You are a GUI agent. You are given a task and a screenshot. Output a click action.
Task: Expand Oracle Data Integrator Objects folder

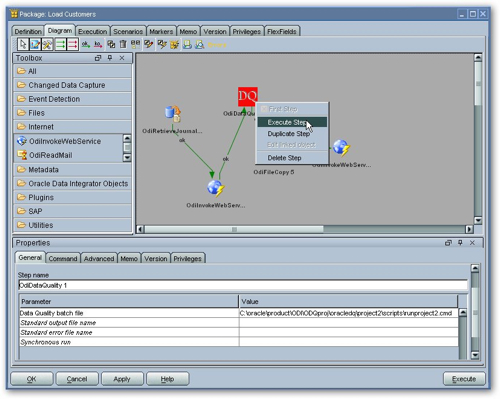72,184
